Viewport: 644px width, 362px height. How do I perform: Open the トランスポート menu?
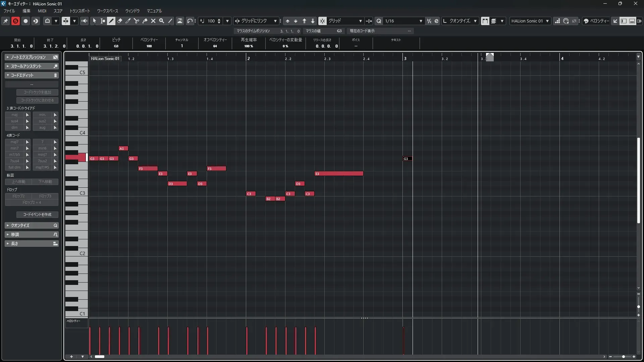tap(79, 11)
